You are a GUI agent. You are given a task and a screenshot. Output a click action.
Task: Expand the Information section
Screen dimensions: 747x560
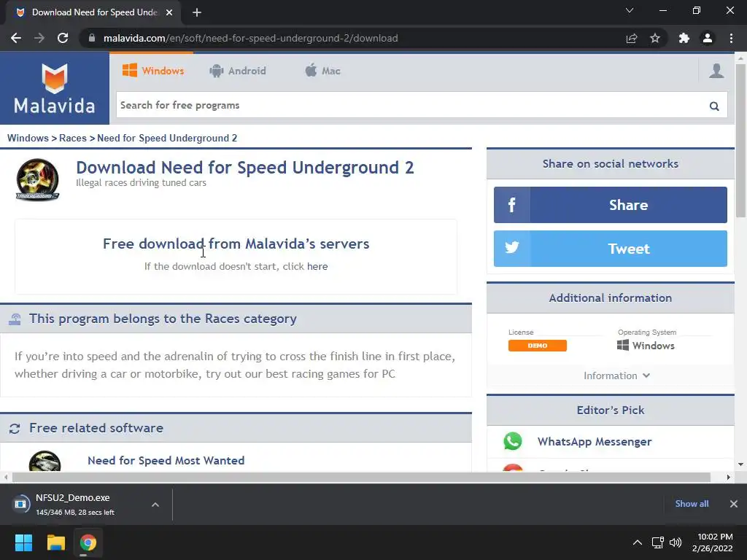616,376
